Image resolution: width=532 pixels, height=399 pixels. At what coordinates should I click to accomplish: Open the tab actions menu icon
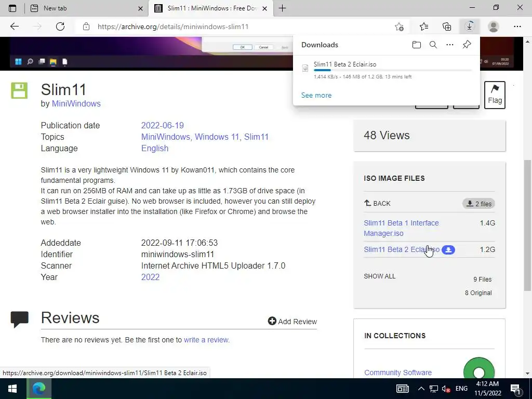coord(12,8)
